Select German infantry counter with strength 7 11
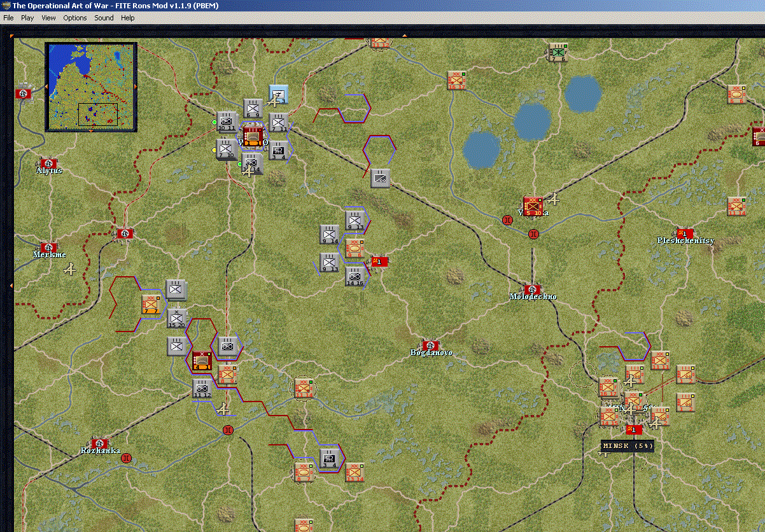The width and height of the screenshot is (765, 532). click(278, 122)
